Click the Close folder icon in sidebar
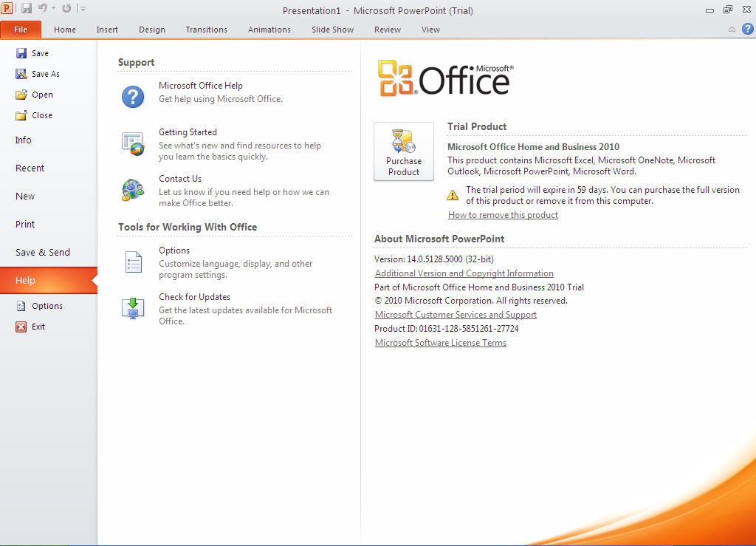Image resolution: width=756 pixels, height=546 pixels. [21, 115]
